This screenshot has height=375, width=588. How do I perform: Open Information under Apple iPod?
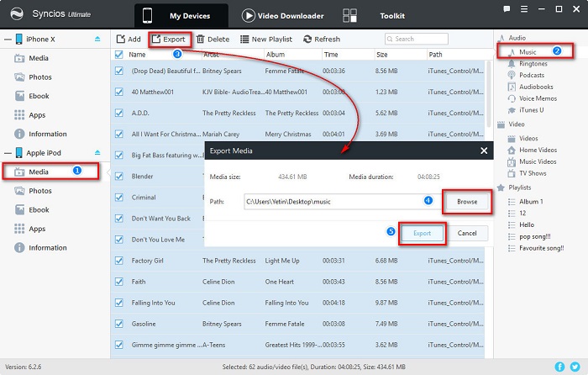48,248
